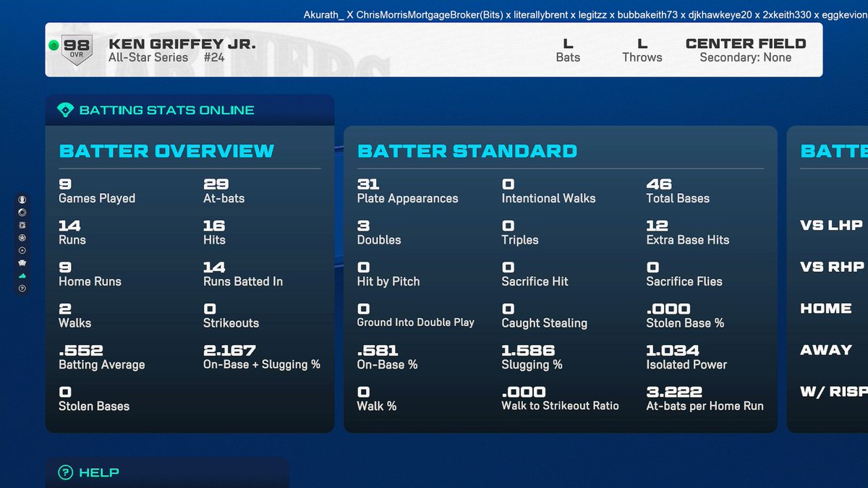
Task: Click the Ken Griffey Jr. player name
Action: tap(182, 44)
